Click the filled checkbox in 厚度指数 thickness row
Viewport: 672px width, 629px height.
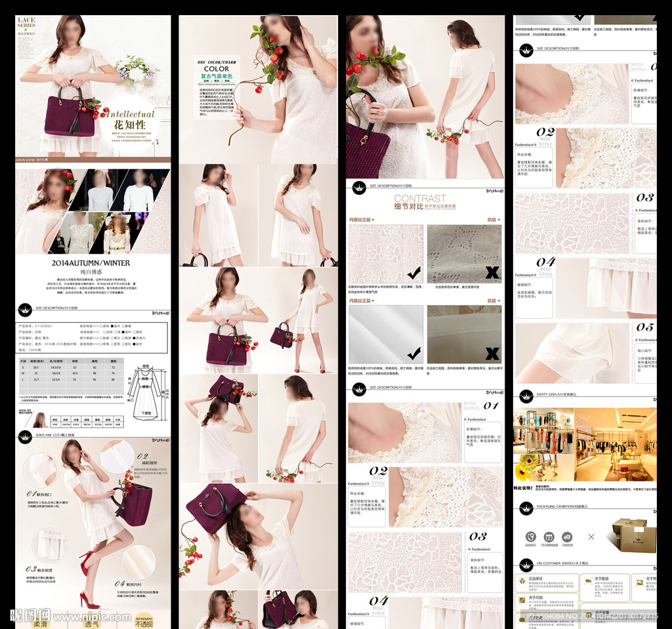pyautogui.click(x=123, y=332)
